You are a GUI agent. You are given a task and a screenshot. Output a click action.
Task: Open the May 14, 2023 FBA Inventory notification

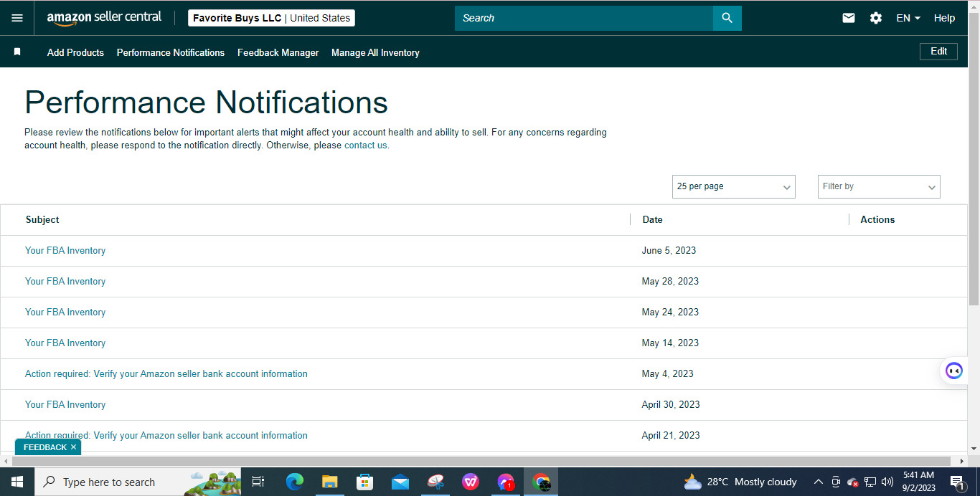click(x=65, y=343)
